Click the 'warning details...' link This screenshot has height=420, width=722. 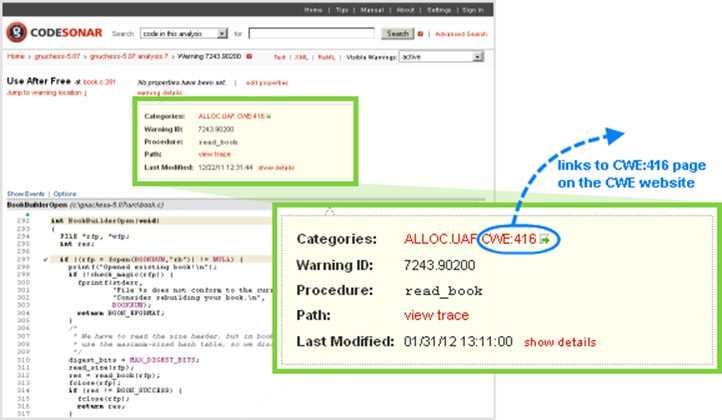point(162,93)
